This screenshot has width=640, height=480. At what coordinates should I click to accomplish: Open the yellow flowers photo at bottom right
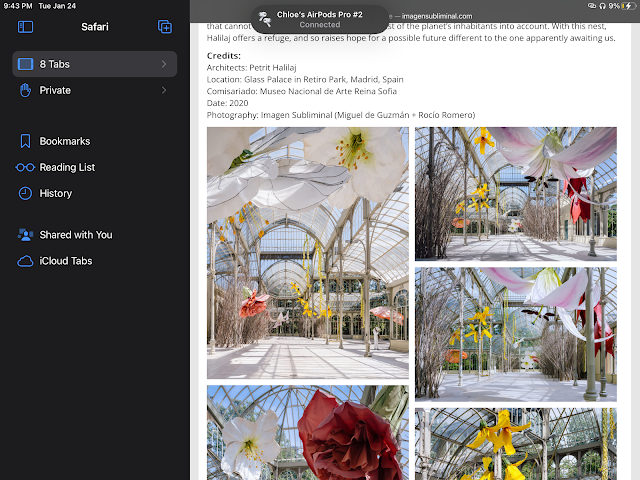click(x=516, y=444)
